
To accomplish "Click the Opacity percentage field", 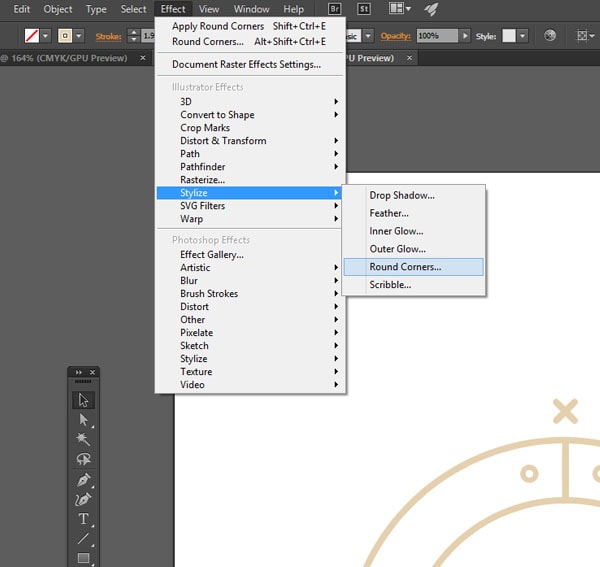I will (x=436, y=35).
